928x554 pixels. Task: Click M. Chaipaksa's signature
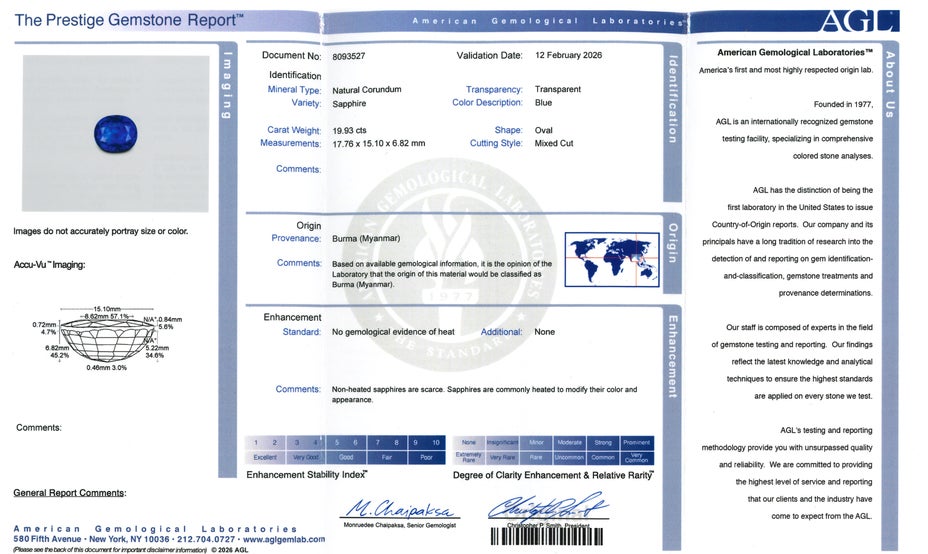click(x=400, y=508)
